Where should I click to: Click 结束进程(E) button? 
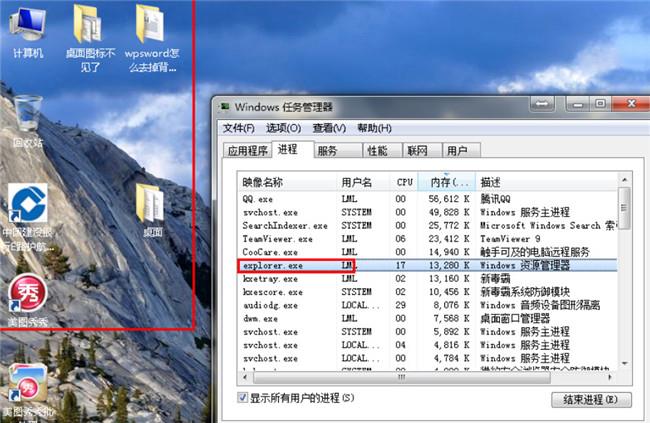click(591, 400)
